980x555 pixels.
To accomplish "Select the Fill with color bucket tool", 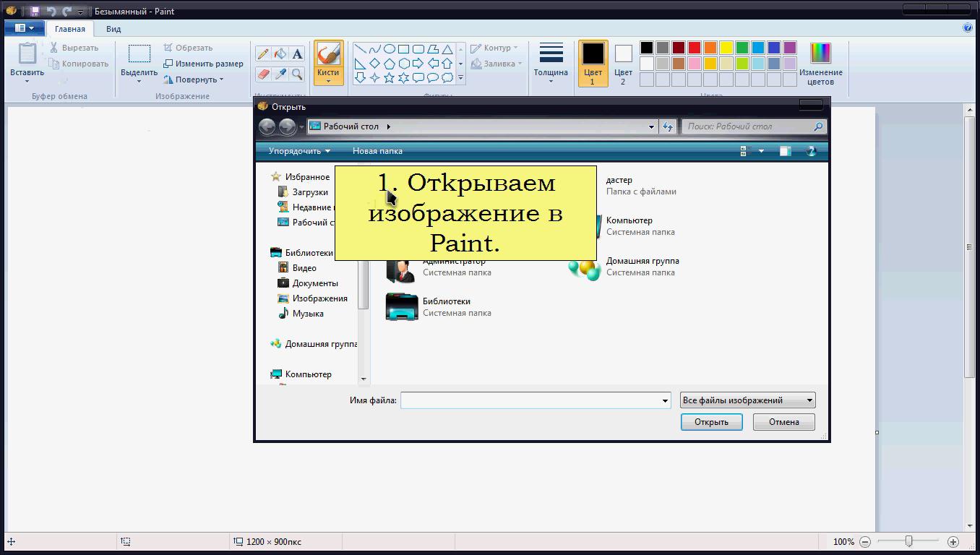I will click(280, 53).
